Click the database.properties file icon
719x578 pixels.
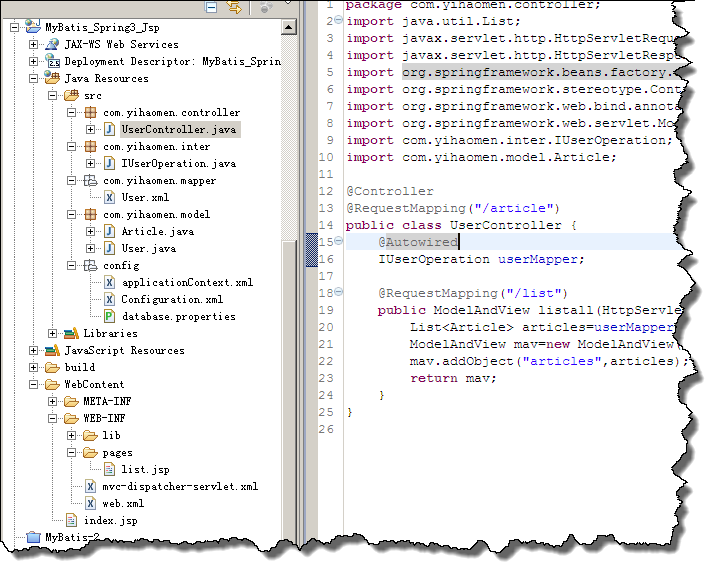pos(109,316)
